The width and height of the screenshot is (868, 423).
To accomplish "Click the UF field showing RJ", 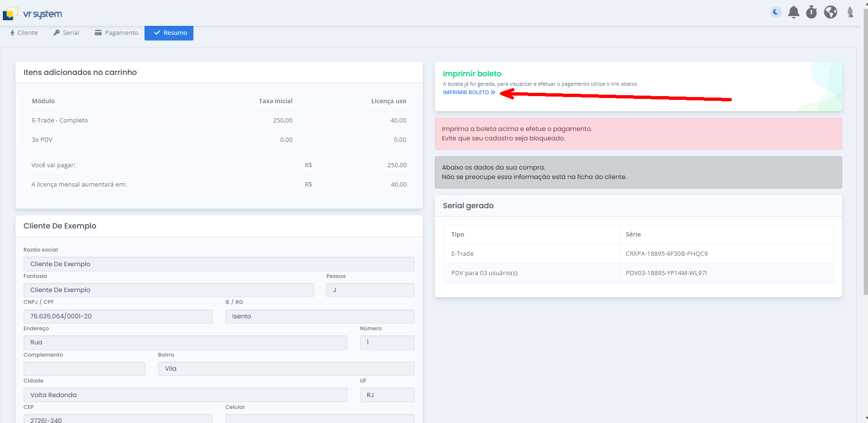I will [387, 395].
